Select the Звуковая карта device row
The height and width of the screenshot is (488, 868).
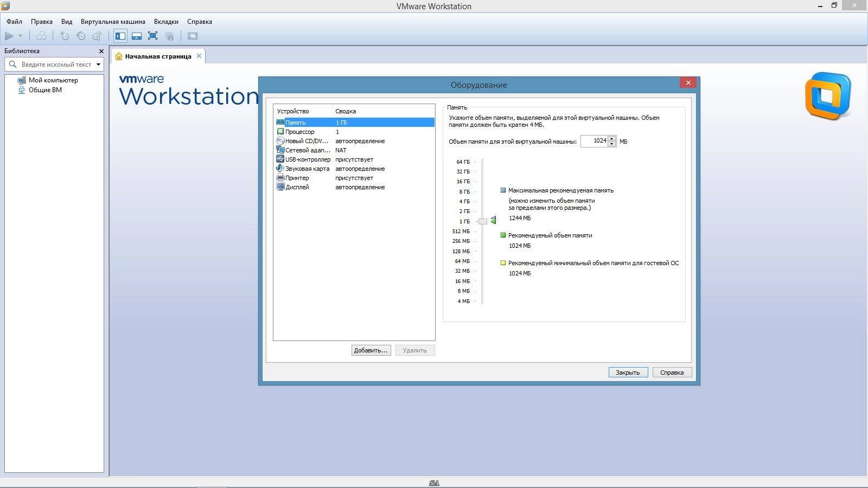coord(355,169)
